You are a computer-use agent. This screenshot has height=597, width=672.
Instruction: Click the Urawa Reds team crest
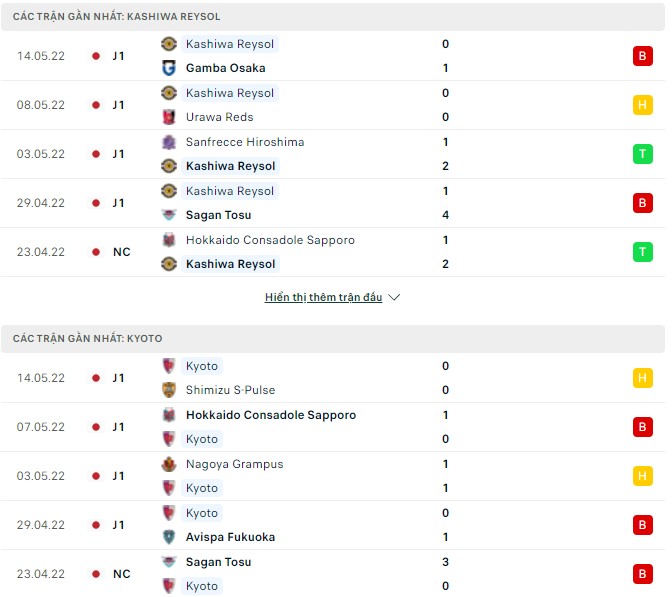169,117
